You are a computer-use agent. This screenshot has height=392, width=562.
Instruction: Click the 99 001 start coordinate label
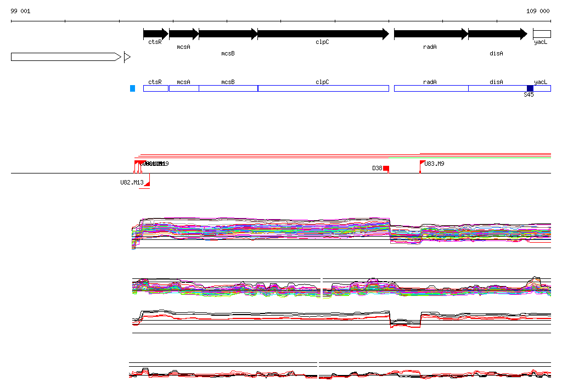coord(21,11)
